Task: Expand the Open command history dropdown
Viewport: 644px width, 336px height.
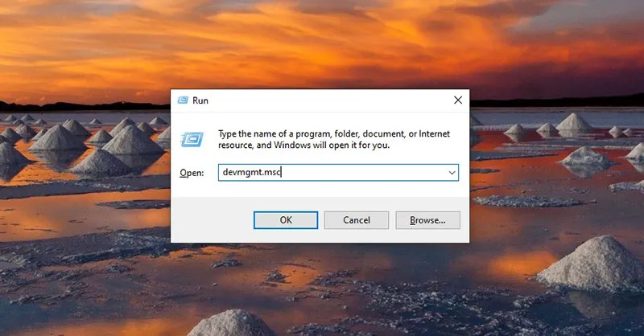Action: pos(452,173)
